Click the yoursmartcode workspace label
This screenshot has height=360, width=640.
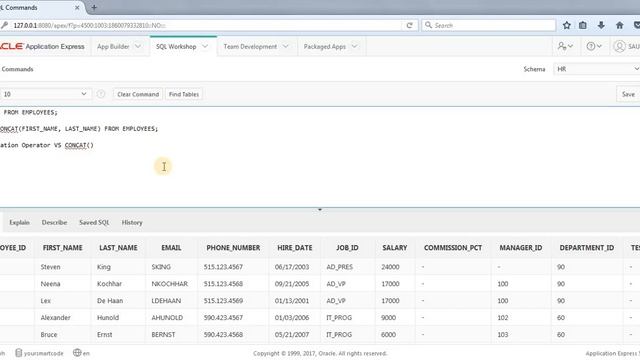(x=40, y=353)
